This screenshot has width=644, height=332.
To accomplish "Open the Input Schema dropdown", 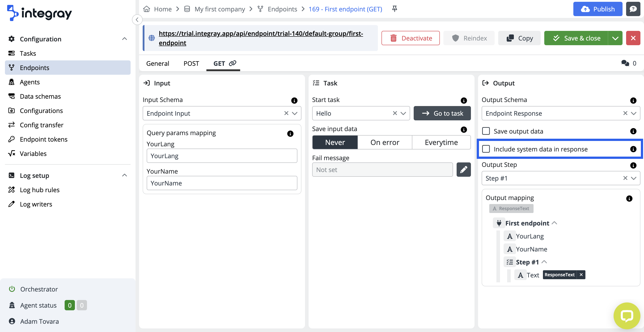I will coord(295,113).
